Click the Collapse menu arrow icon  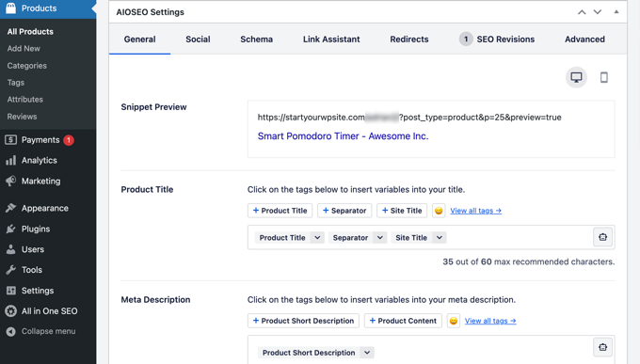pos(11,331)
